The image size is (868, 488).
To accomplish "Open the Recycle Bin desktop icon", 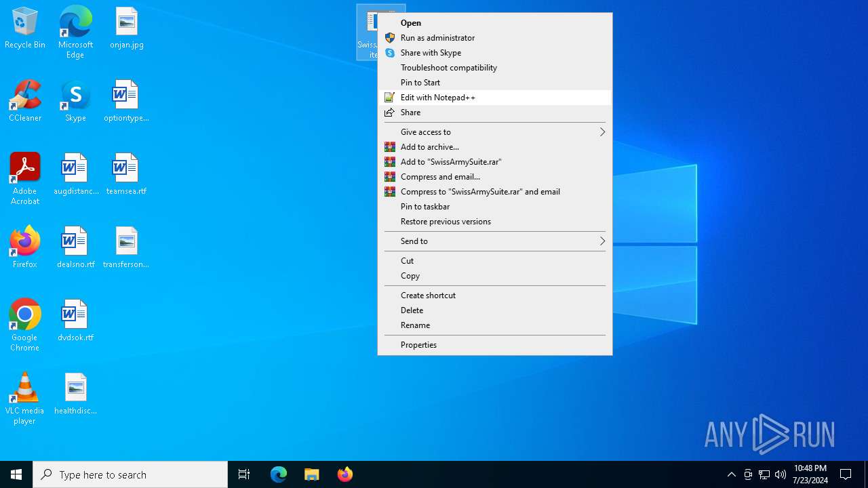I will tap(25, 28).
